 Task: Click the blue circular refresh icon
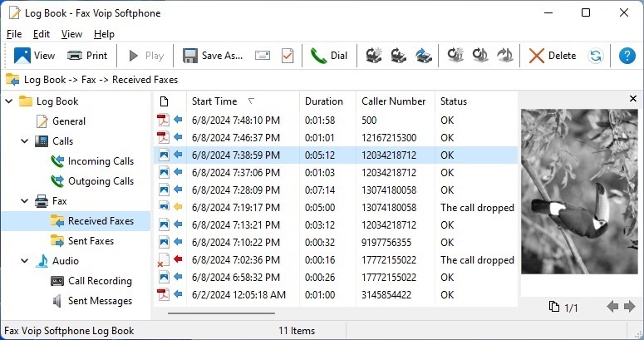pyautogui.click(x=596, y=56)
